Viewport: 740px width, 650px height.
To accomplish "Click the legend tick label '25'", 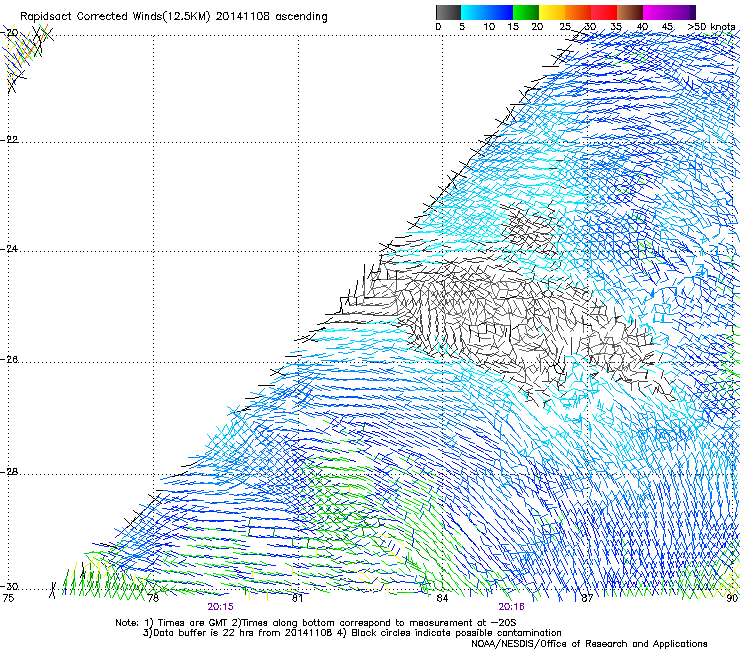I will coord(565,27).
